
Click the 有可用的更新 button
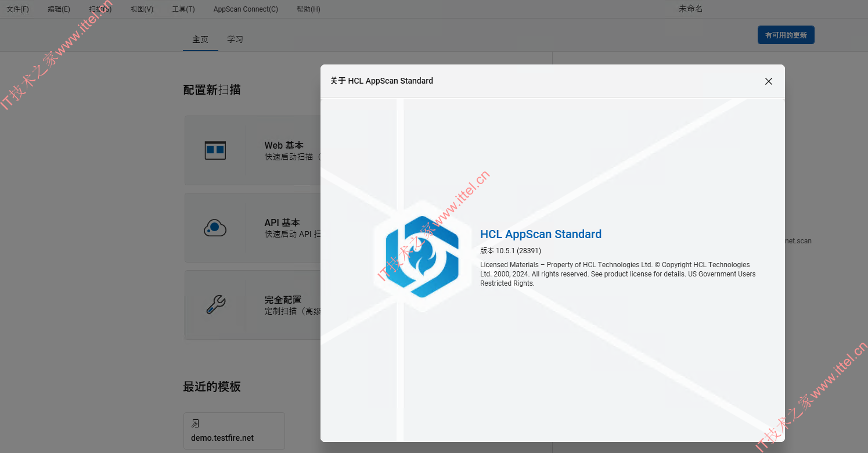(x=786, y=35)
